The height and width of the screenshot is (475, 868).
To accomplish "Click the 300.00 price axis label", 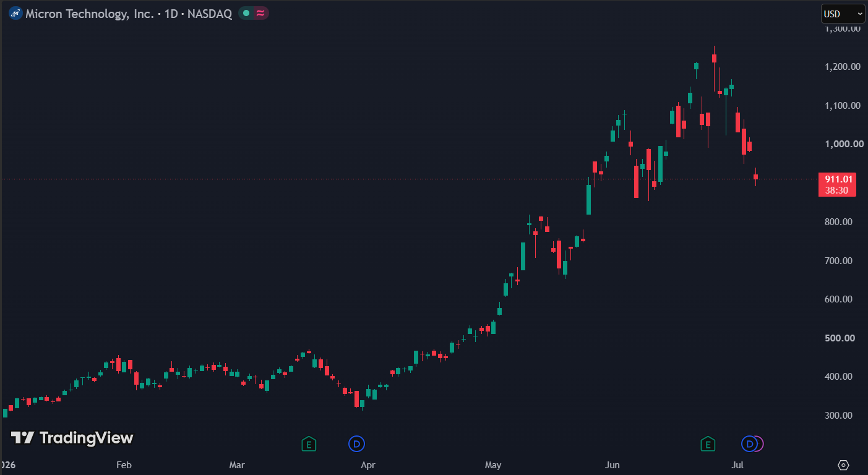I will point(839,416).
